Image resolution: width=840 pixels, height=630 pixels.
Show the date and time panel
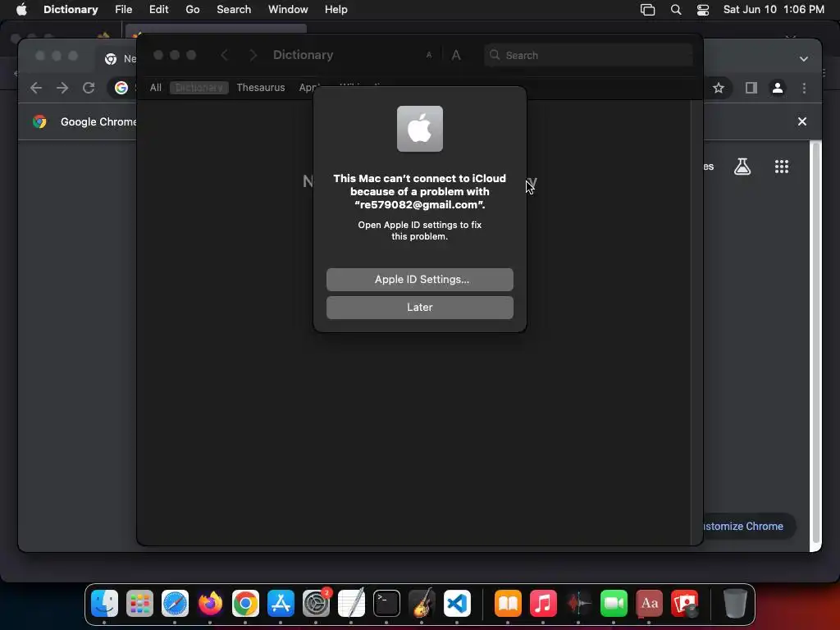[774, 10]
